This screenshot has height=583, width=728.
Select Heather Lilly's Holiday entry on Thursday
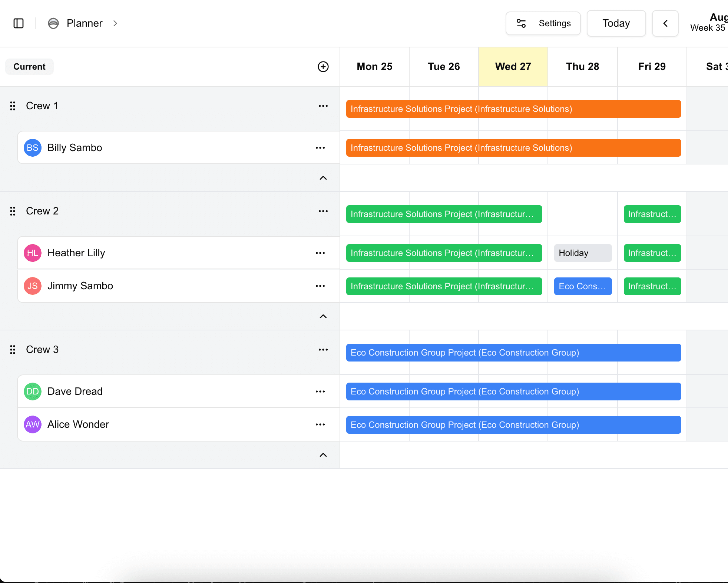tap(582, 253)
